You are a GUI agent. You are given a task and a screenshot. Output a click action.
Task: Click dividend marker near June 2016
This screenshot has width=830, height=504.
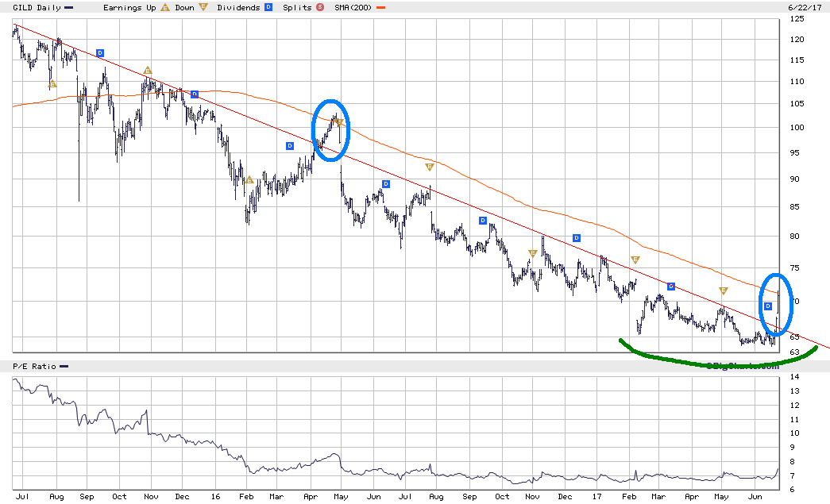coord(386,184)
